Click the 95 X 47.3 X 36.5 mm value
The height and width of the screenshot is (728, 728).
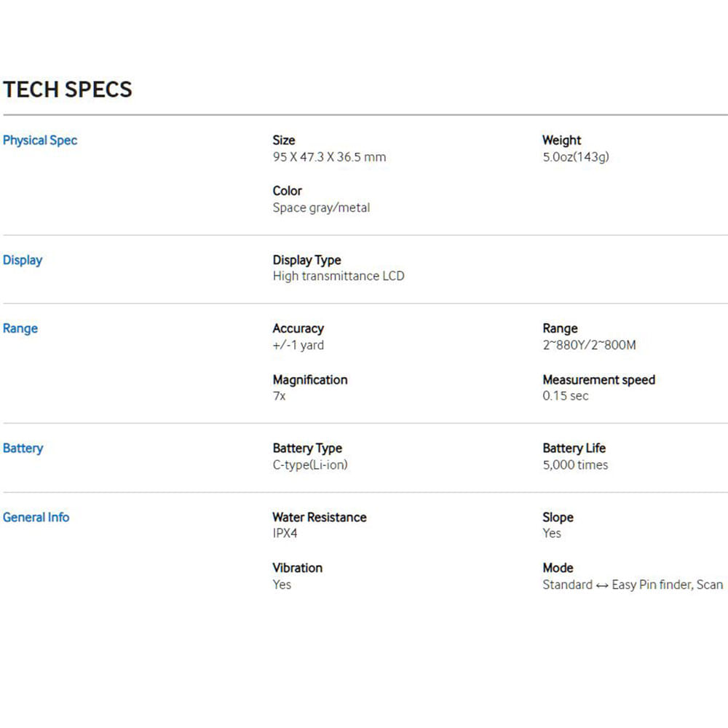(x=329, y=157)
